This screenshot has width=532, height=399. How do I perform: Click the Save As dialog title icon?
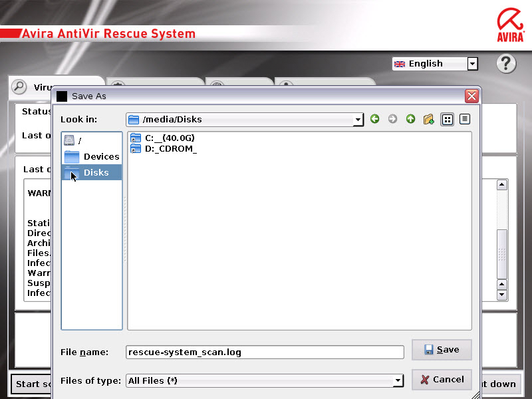tap(62, 96)
